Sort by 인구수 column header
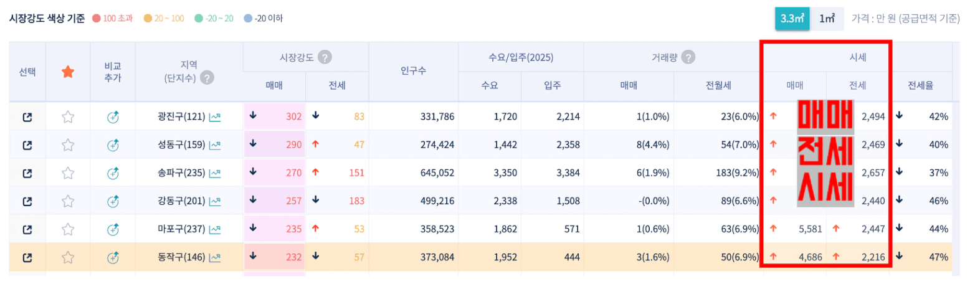 click(x=413, y=71)
